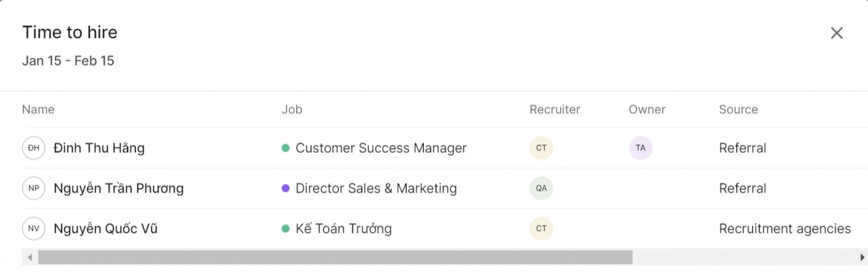Image resolution: width=868 pixels, height=272 pixels.
Task: Click the TA owner badge
Action: [x=641, y=148]
